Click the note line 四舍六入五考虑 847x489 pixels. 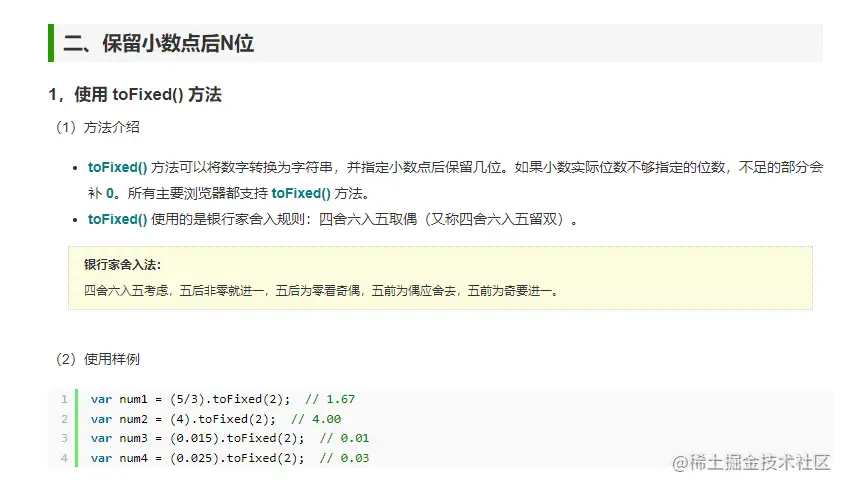(x=321, y=291)
